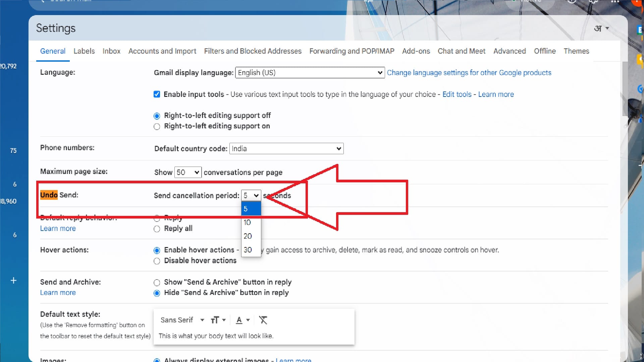Open Change language settings for Google products
The height and width of the screenshot is (362, 644).
click(x=469, y=73)
